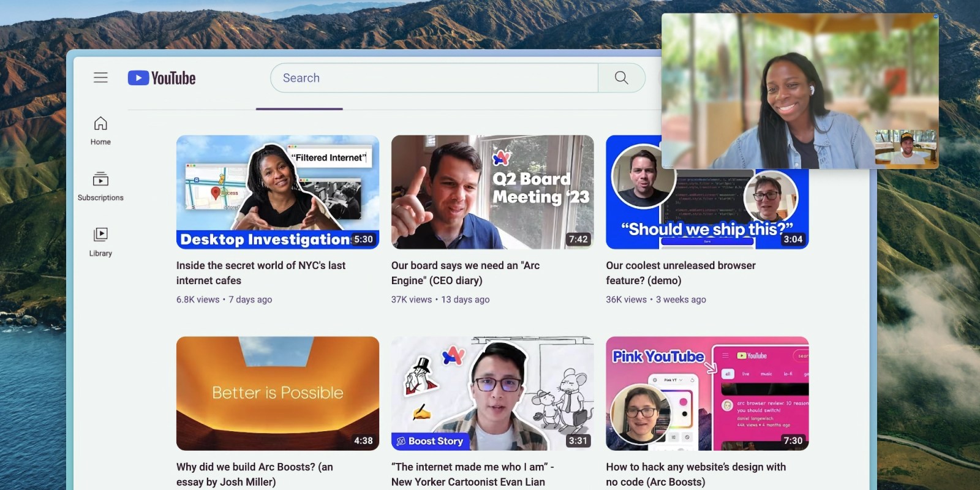This screenshot has height=490, width=980.
Task: Open the coolest unreleased browser feature title
Action: pos(680,273)
